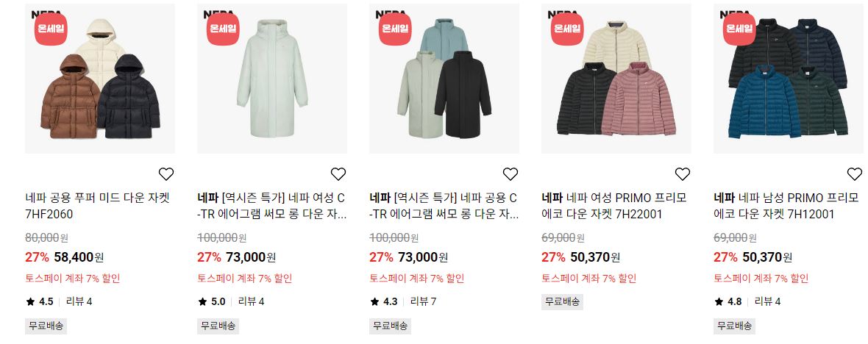The width and height of the screenshot is (868, 344).
Task: Open the brown, cream and black puffer jackets image
Action: click(x=100, y=79)
